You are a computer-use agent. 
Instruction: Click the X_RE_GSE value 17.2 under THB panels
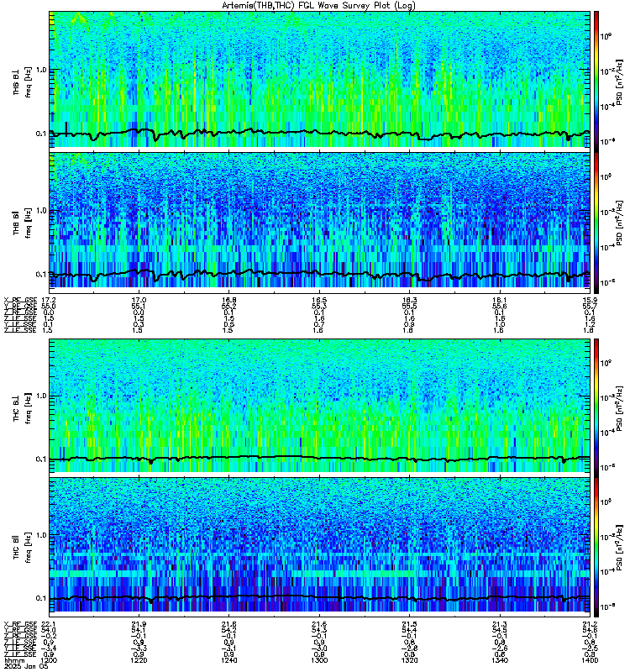pos(49,301)
